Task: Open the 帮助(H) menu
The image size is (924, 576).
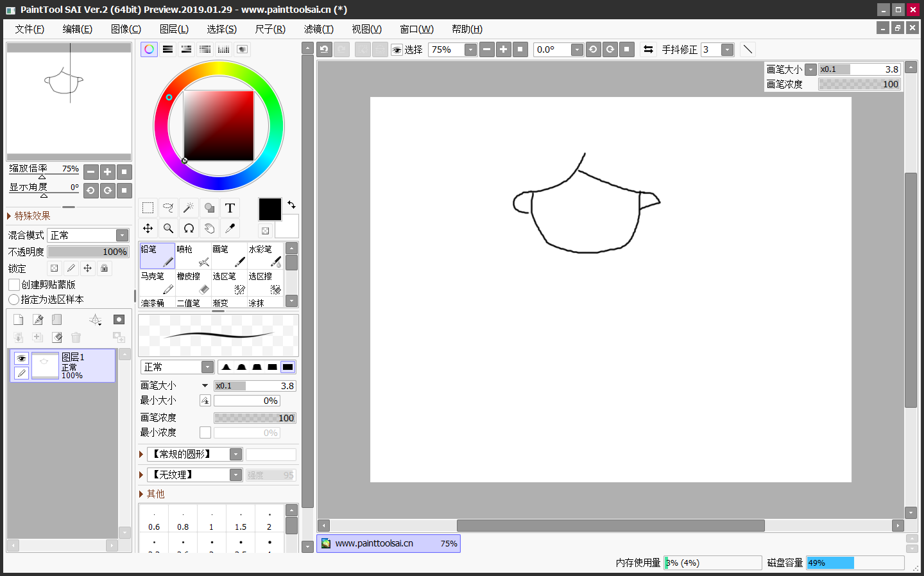Action: point(467,29)
